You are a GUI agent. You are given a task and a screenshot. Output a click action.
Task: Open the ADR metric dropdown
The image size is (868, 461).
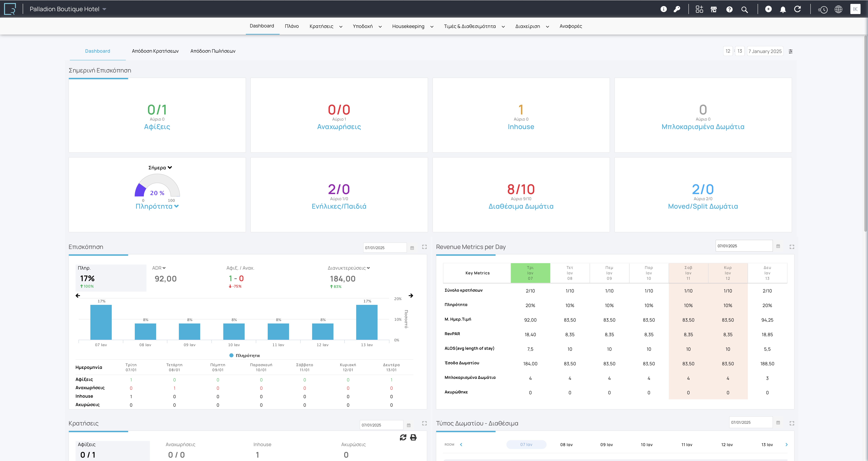(159, 268)
